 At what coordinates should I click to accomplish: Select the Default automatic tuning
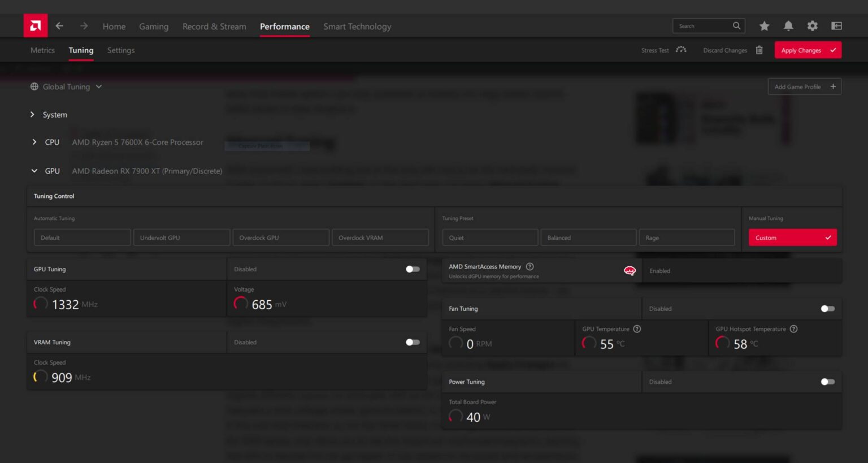click(x=83, y=237)
